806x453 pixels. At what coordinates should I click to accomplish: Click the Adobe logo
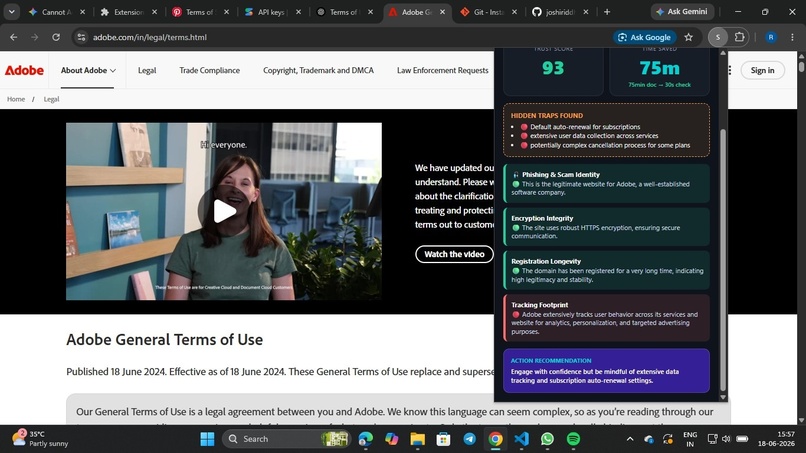[24, 70]
